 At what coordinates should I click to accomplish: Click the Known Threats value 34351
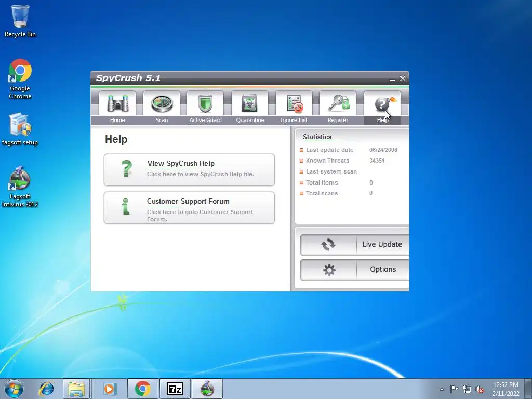tap(377, 161)
